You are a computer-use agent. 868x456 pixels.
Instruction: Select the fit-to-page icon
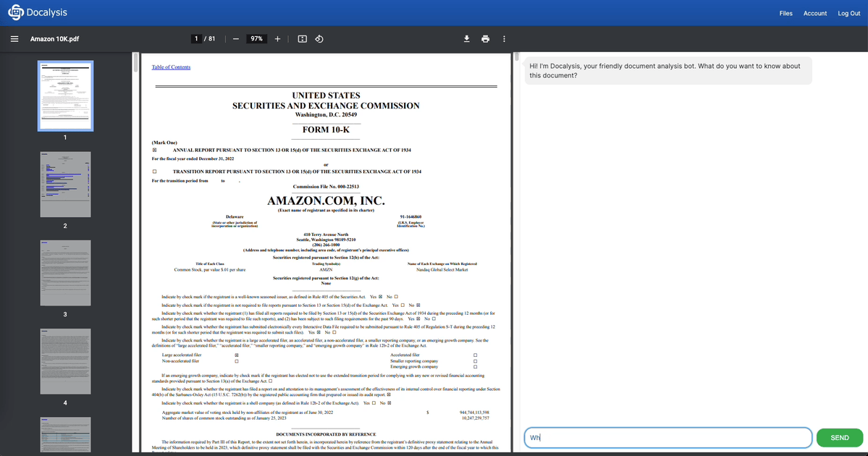coord(303,38)
